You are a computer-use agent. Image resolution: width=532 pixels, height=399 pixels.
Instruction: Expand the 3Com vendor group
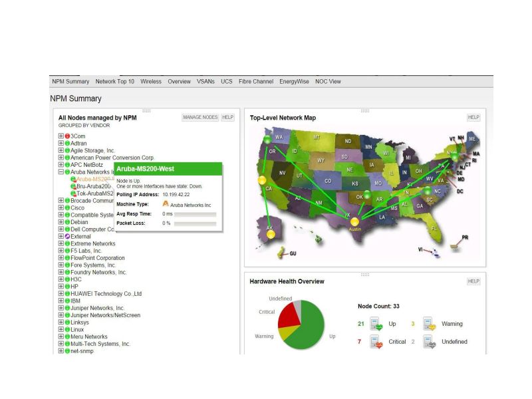[61, 136]
